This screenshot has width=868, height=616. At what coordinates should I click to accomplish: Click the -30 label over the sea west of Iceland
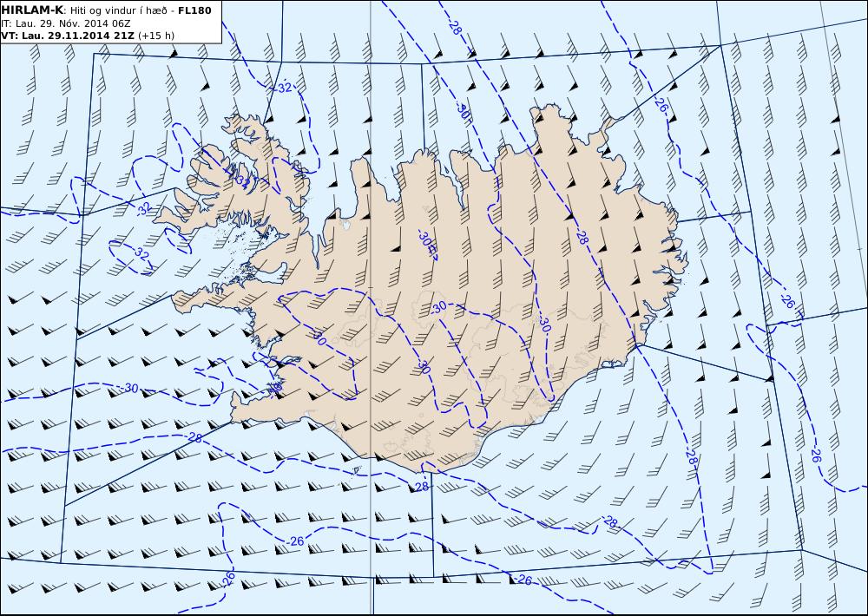129,388
